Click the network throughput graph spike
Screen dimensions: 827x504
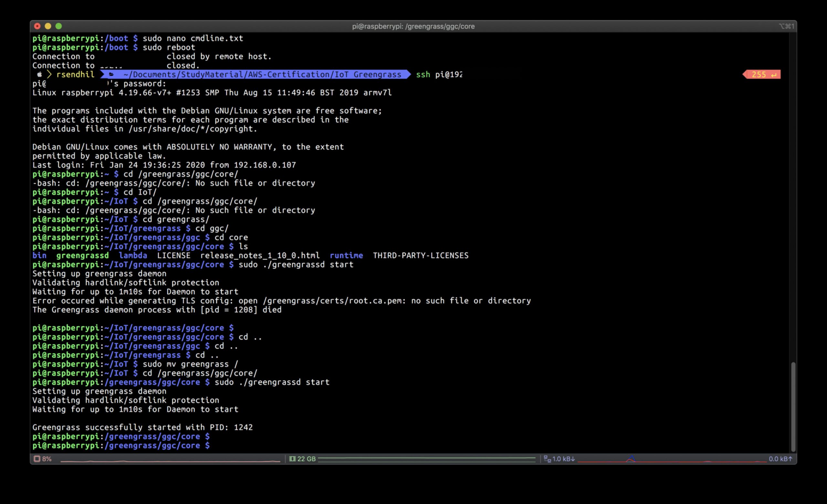click(x=631, y=459)
